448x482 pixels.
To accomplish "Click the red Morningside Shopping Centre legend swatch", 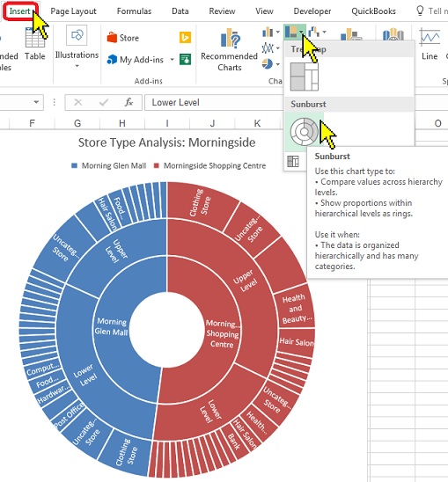I will pos(157,165).
